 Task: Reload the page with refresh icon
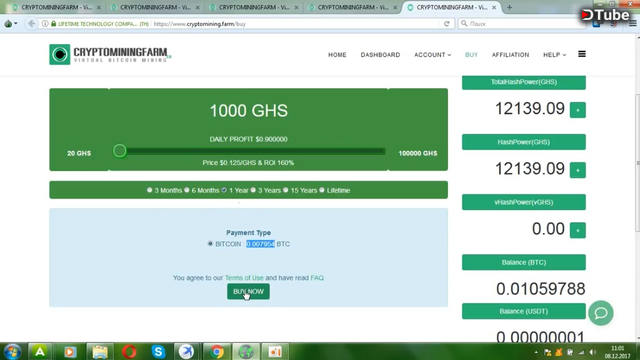(447, 24)
